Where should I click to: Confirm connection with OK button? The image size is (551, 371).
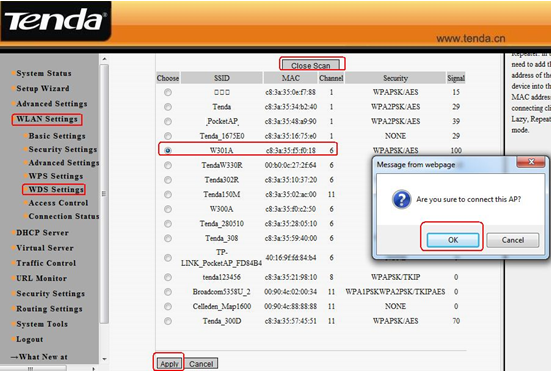[x=453, y=240]
